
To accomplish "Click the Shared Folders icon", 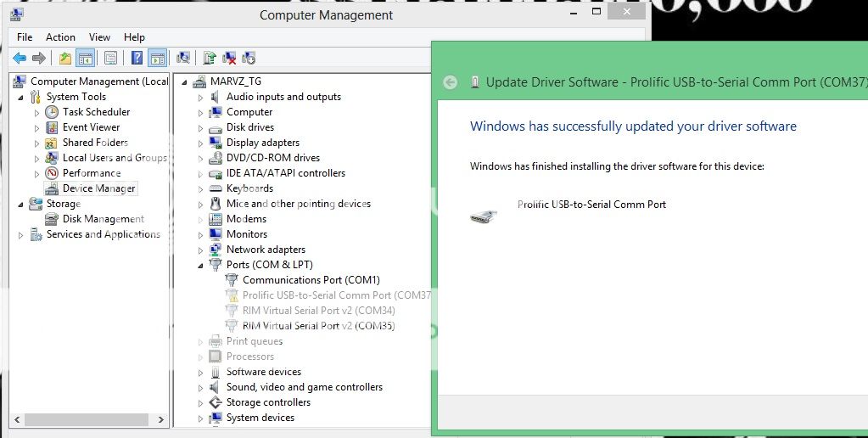I will (52, 143).
